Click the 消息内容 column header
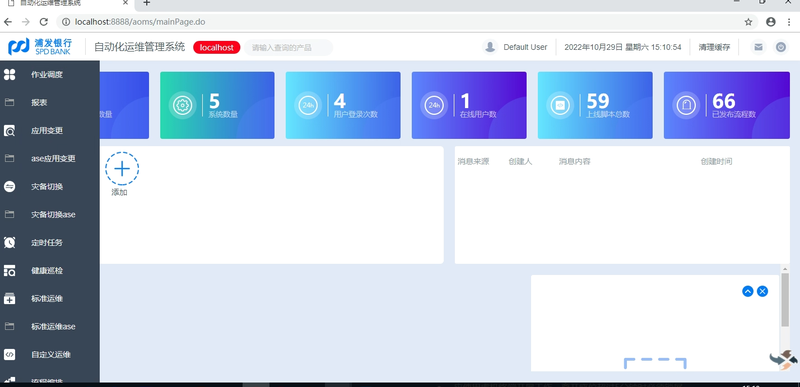 [574, 162]
